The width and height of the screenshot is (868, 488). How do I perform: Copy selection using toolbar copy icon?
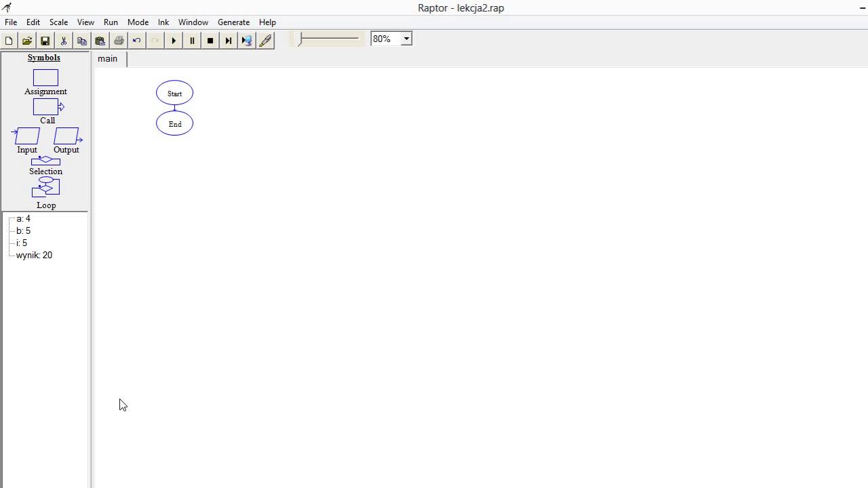(x=81, y=41)
